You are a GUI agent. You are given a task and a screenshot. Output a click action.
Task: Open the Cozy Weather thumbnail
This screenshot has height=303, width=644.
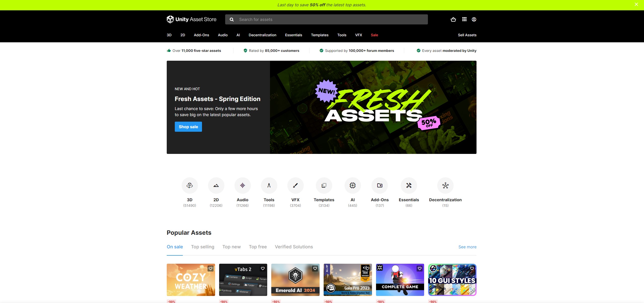tap(191, 280)
